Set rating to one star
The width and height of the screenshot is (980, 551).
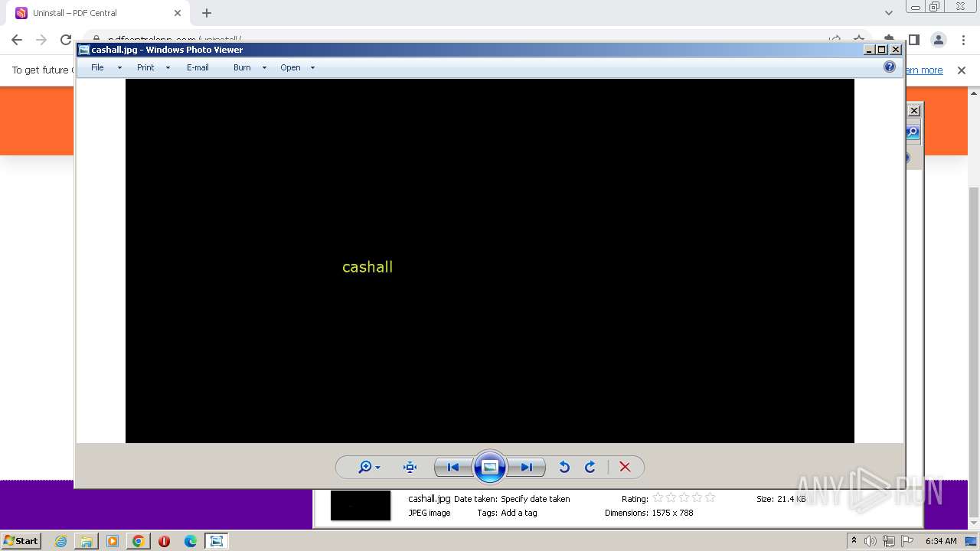(658, 497)
